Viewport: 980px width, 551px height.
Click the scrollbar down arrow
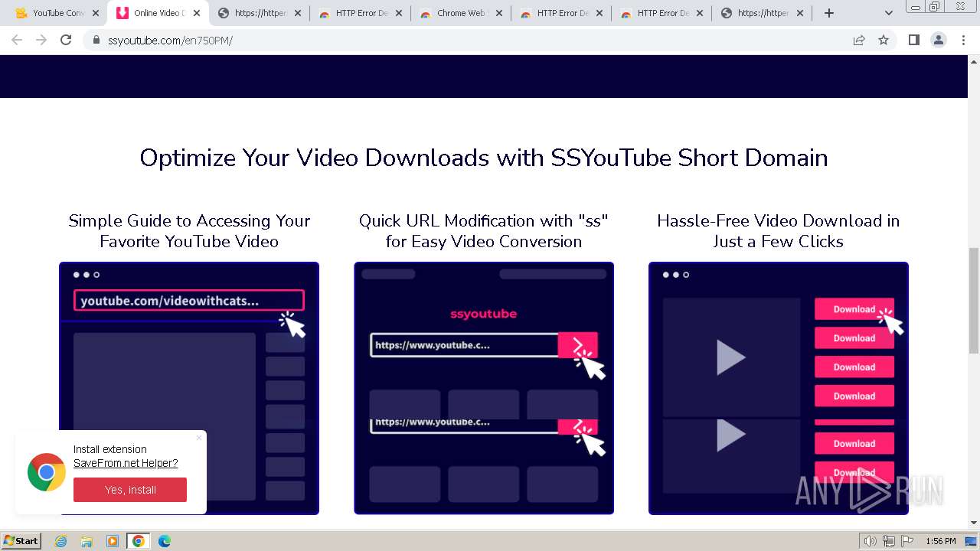974,523
